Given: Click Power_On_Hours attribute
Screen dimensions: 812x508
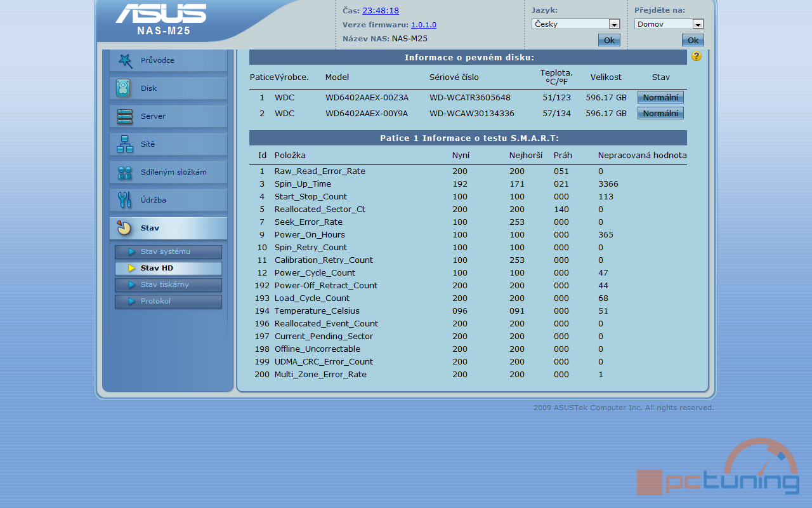Looking at the screenshot, I should click(310, 235).
